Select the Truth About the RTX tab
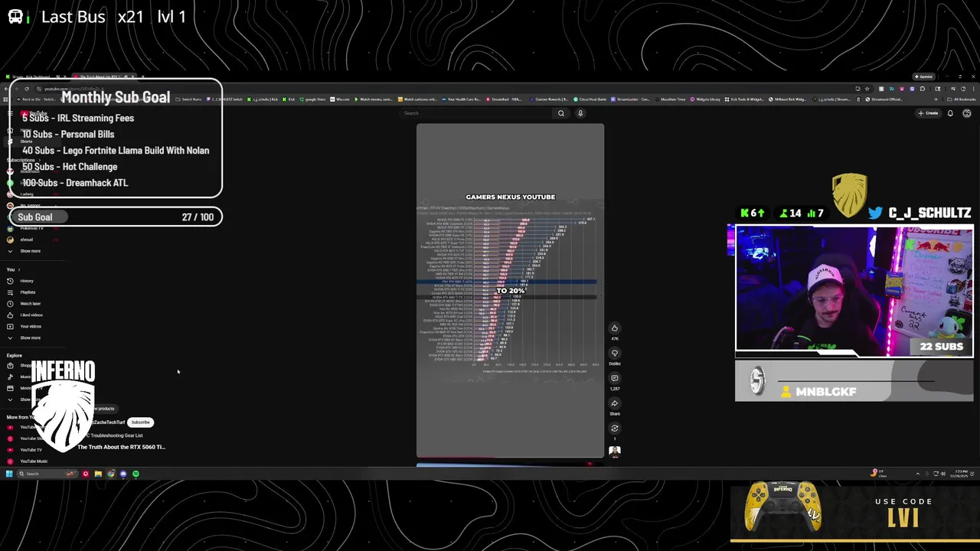The image size is (980, 551). click(103, 77)
